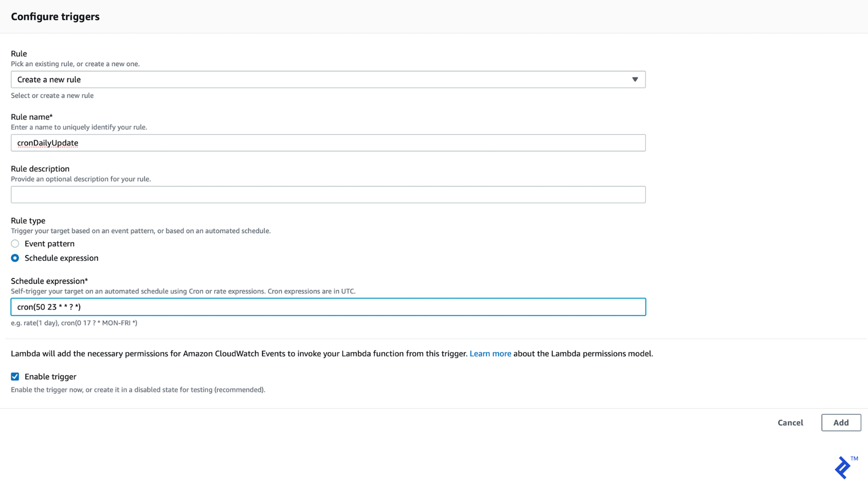This screenshot has width=868, height=495.
Task: Focus the Rule name field containing cronDailyUpdate
Action: 328,142
